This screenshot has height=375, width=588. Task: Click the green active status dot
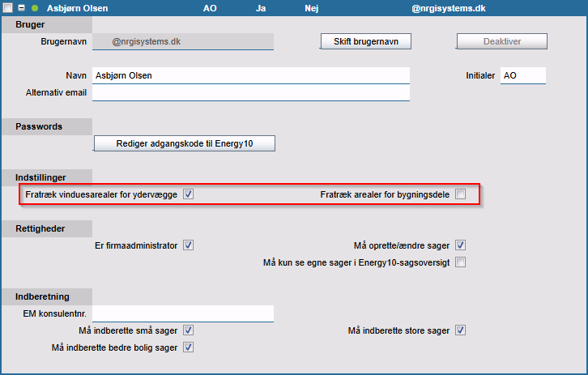35,8
